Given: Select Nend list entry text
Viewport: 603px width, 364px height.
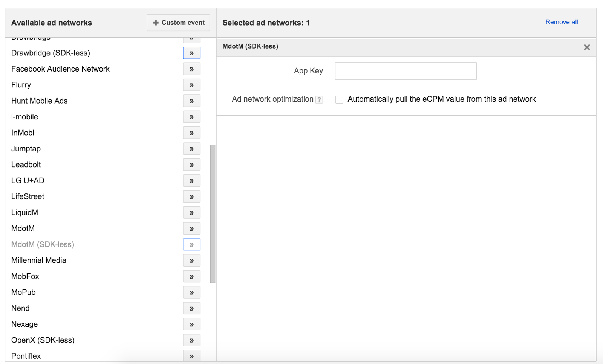Looking at the screenshot, I should tap(20, 308).
